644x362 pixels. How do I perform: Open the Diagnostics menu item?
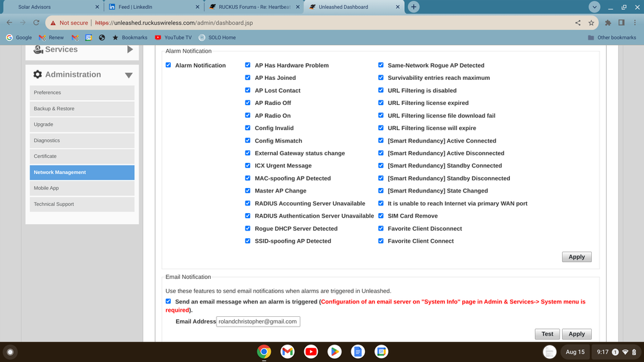click(82, 140)
